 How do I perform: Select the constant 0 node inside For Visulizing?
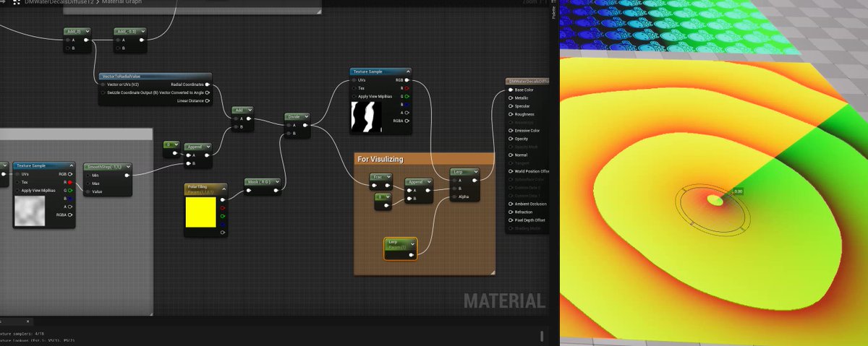coord(383,201)
